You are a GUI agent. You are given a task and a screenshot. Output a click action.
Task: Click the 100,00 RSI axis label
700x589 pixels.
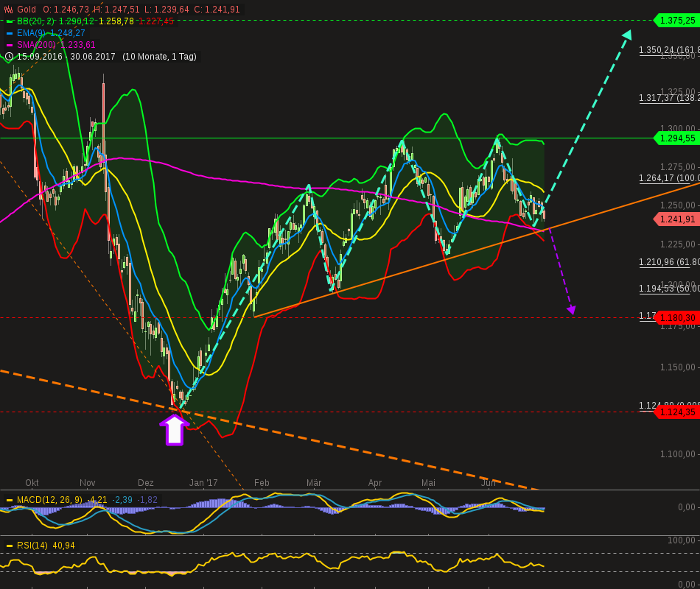(x=682, y=540)
